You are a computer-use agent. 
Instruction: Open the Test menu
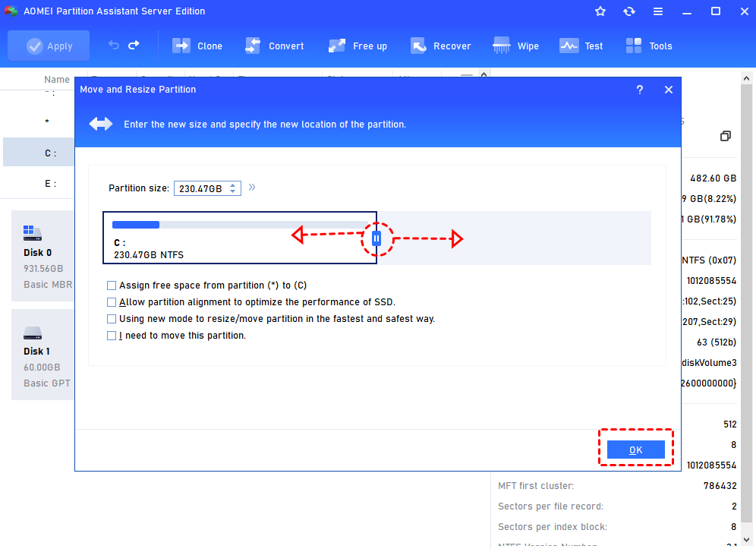coord(581,46)
